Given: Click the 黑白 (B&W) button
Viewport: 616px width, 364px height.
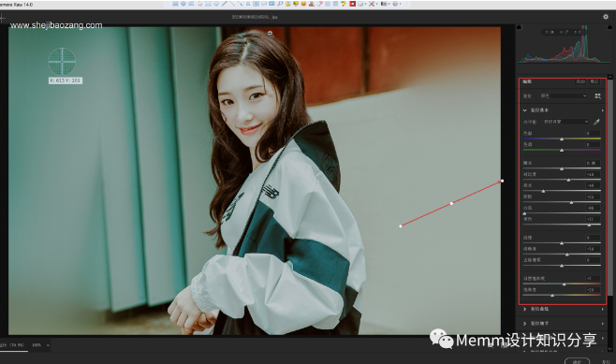Looking at the screenshot, I should pyautogui.click(x=594, y=81).
